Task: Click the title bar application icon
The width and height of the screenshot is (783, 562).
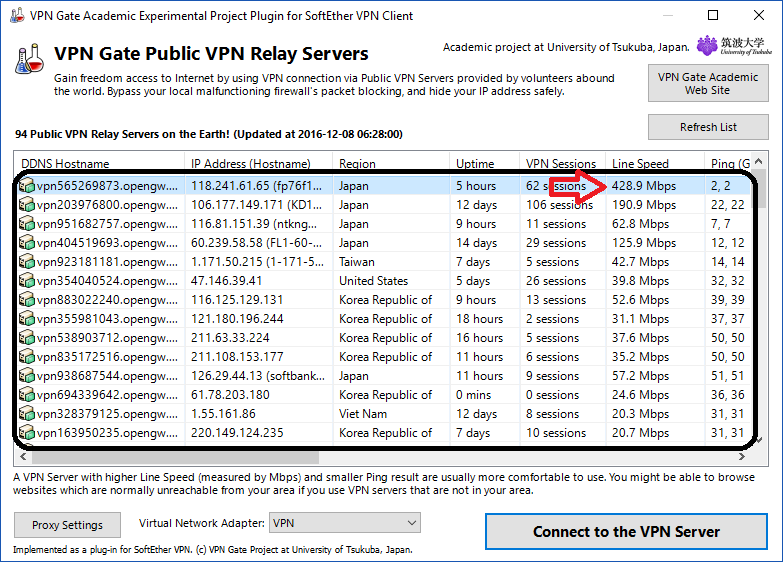Action: click(x=16, y=15)
